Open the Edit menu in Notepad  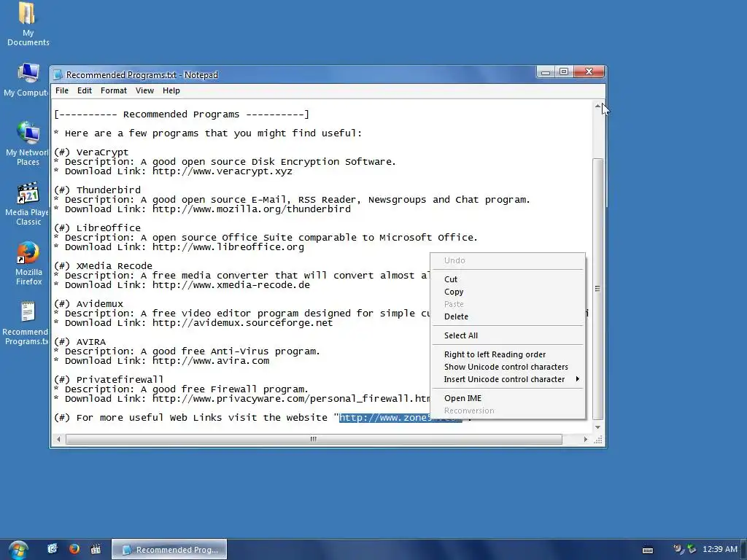click(x=85, y=90)
